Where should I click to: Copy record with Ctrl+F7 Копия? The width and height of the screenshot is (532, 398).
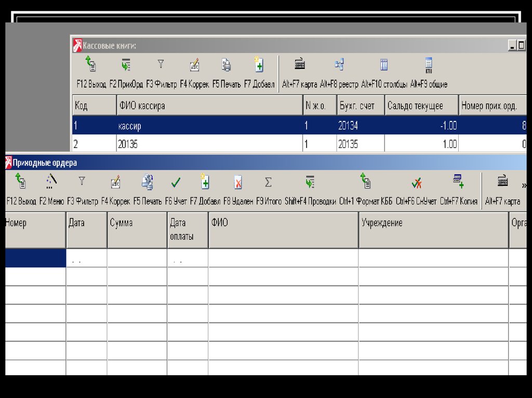(x=458, y=182)
